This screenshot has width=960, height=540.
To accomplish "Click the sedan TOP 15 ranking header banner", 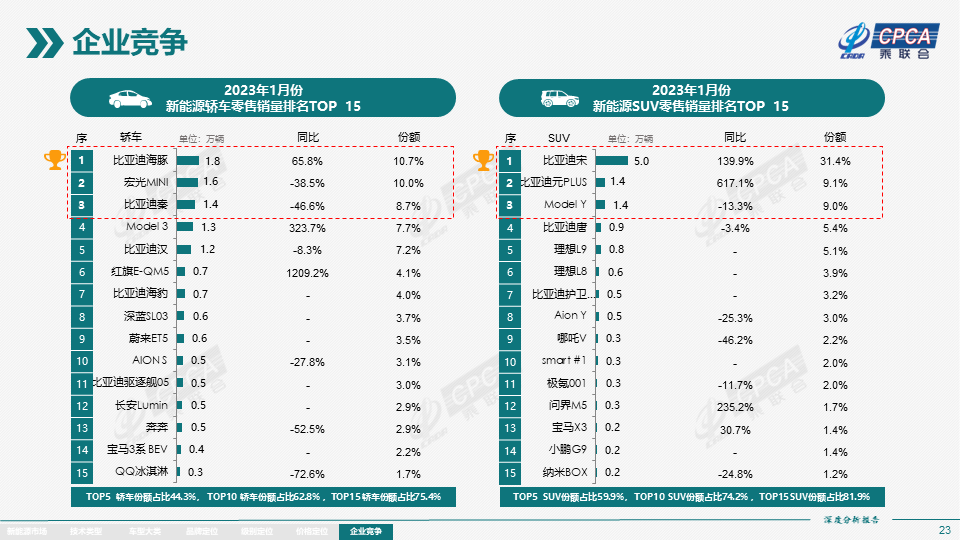I will pyautogui.click(x=262, y=98).
